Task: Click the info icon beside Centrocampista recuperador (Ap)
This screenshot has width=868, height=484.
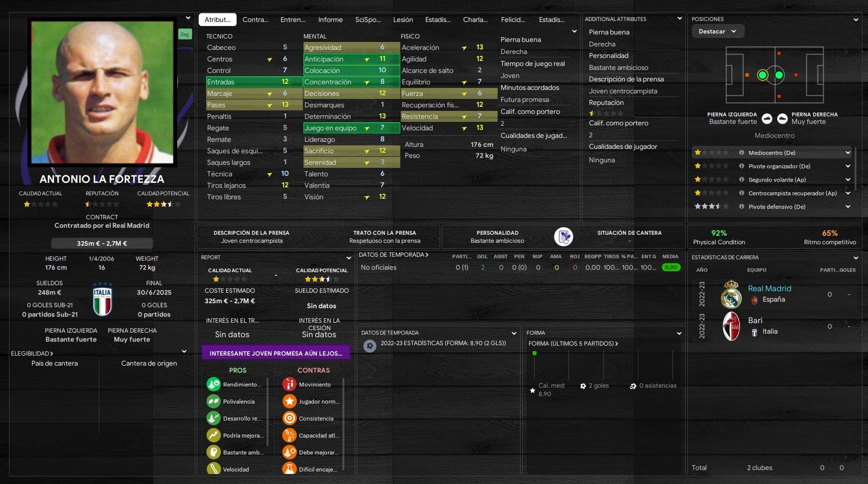Action: pyautogui.click(x=742, y=193)
